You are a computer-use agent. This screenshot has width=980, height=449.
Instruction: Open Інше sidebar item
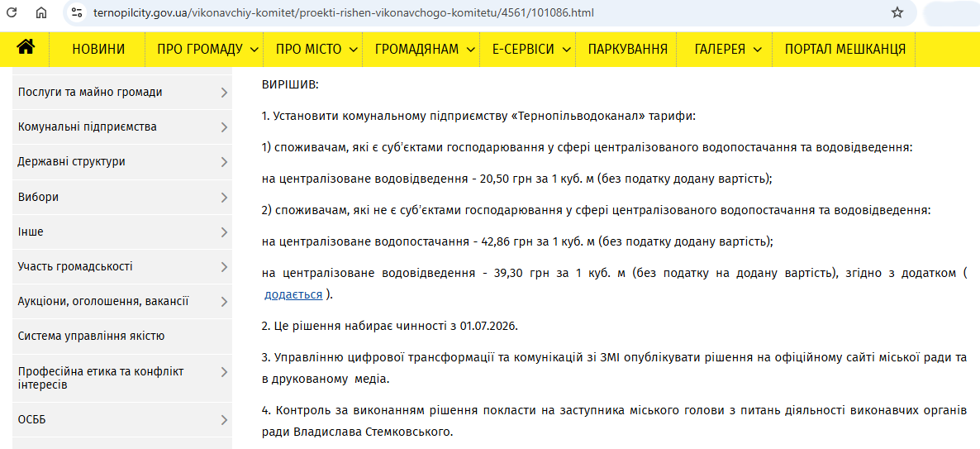tap(121, 232)
